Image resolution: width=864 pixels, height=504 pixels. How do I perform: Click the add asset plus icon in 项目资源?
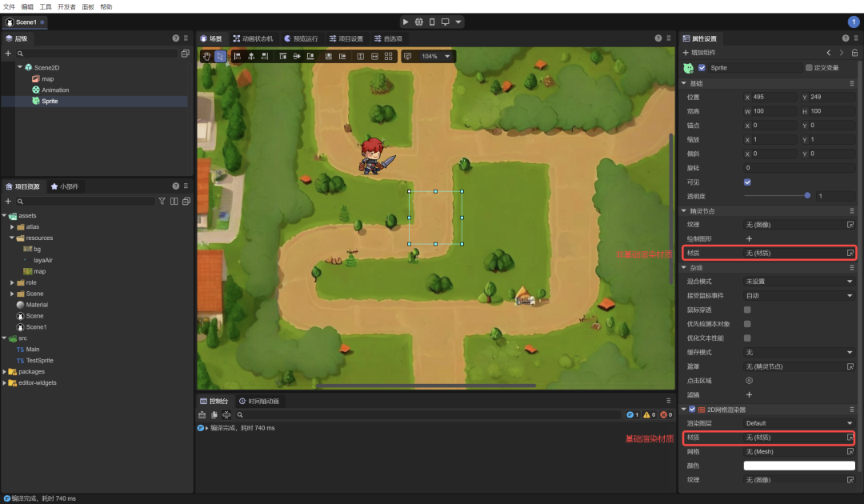tap(8, 201)
